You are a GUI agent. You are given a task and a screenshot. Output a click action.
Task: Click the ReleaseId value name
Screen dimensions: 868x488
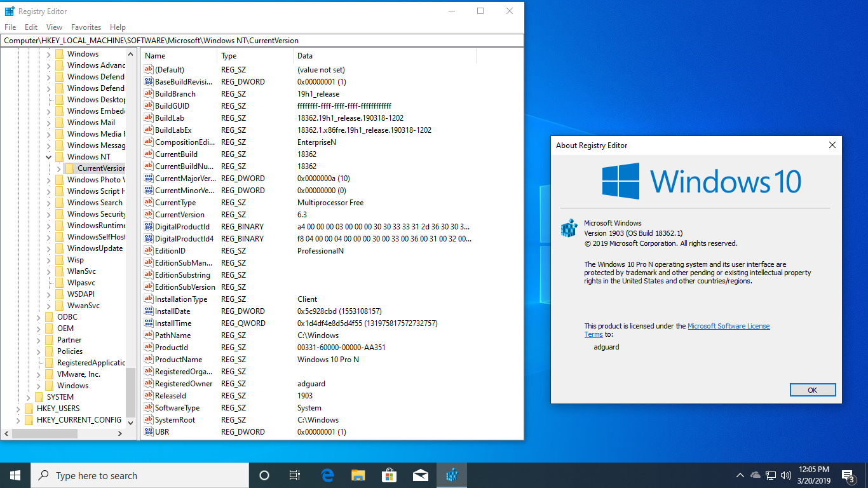coord(170,396)
